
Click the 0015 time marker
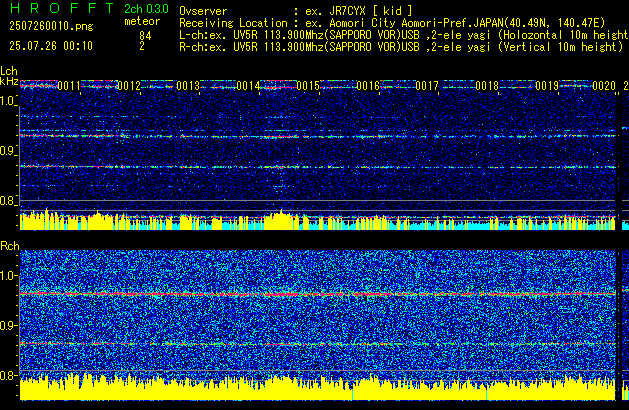coord(308,86)
